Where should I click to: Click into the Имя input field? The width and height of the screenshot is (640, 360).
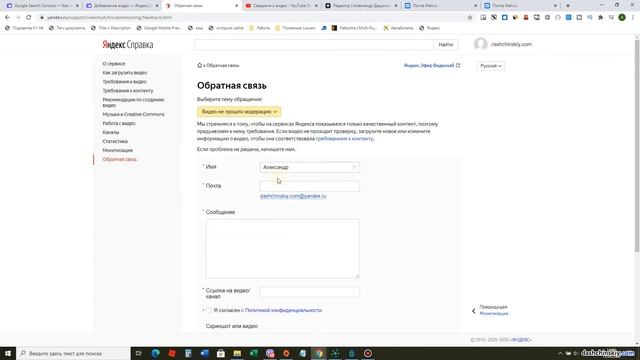[x=310, y=167]
